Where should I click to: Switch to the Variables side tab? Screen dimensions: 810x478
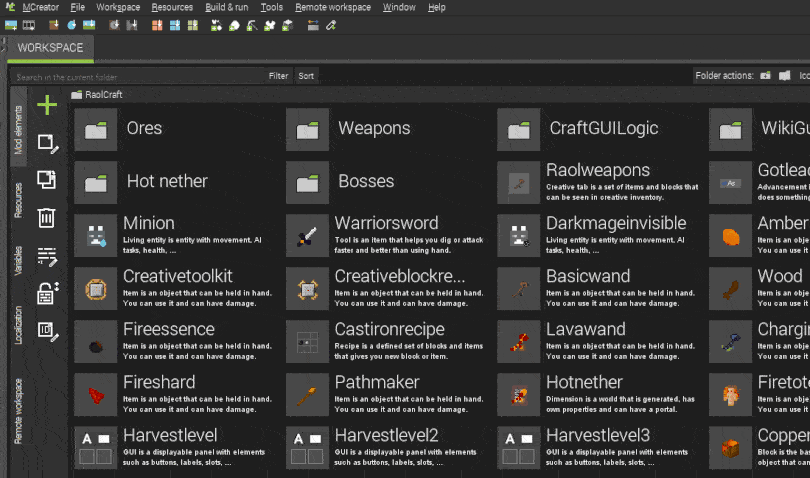click(18, 260)
